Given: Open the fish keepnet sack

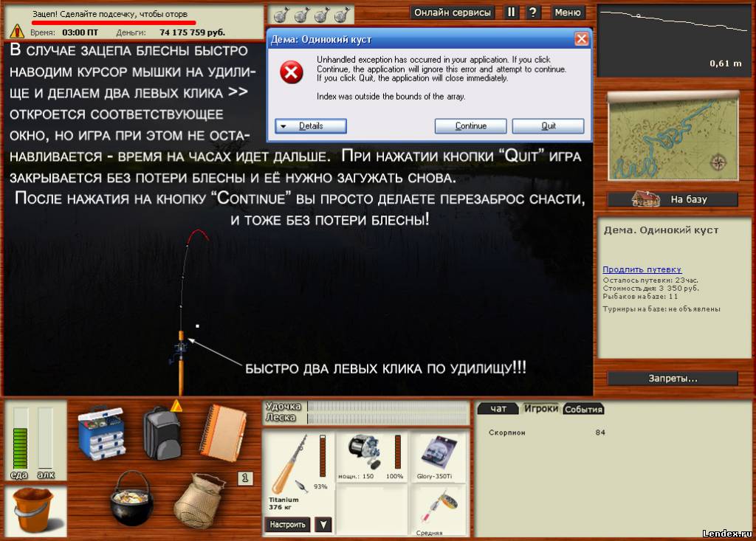Looking at the screenshot, I should pos(199,498).
